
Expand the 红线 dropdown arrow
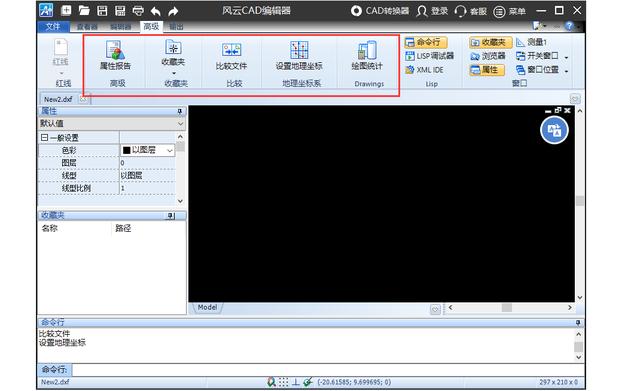[x=61, y=73]
